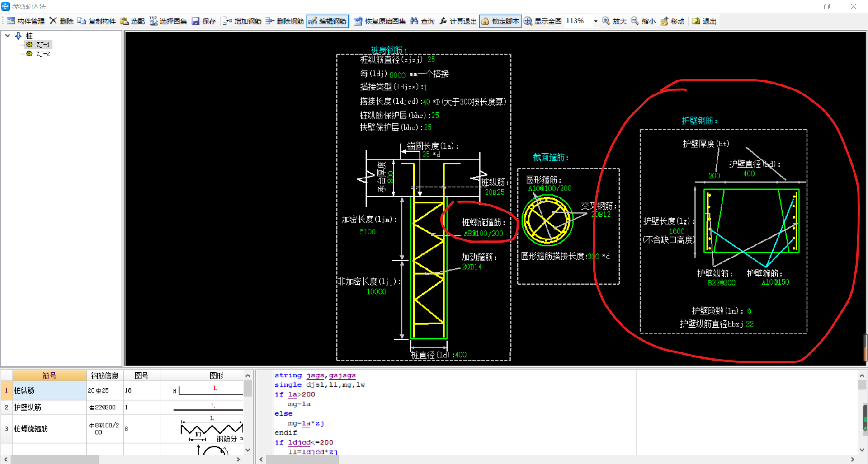Click 增加钢筋 add rebar tool

[x=242, y=21]
